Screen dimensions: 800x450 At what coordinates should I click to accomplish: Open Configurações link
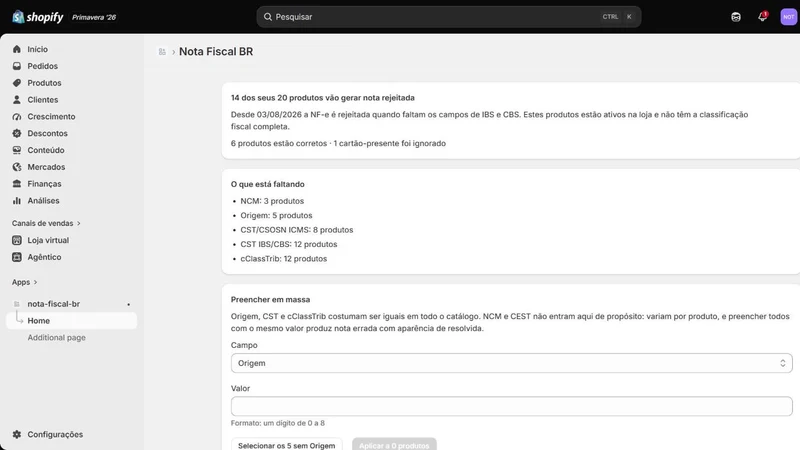pyautogui.click(x=55, y=434)
